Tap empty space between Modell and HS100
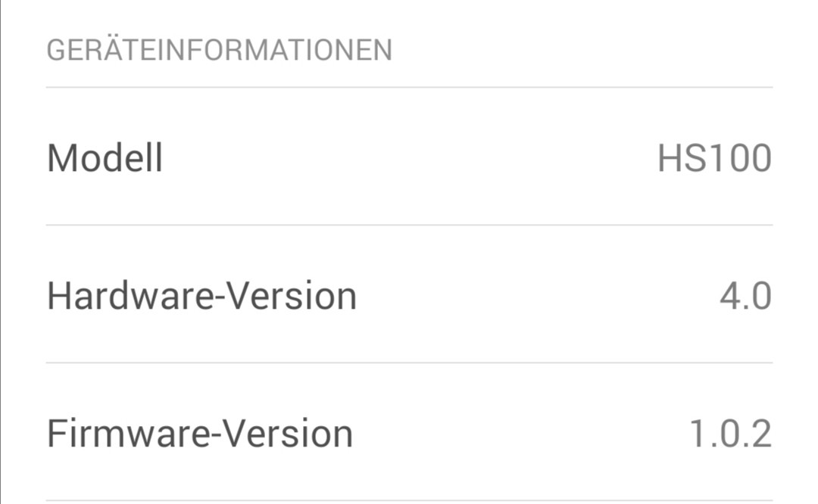818x504 pixels. point(409,158)
